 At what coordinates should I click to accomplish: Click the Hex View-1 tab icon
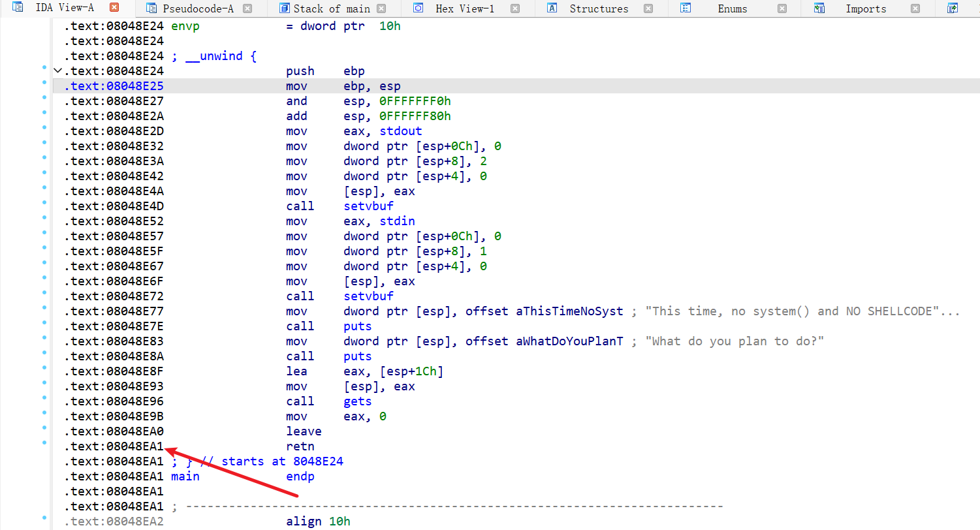[419, 8]
